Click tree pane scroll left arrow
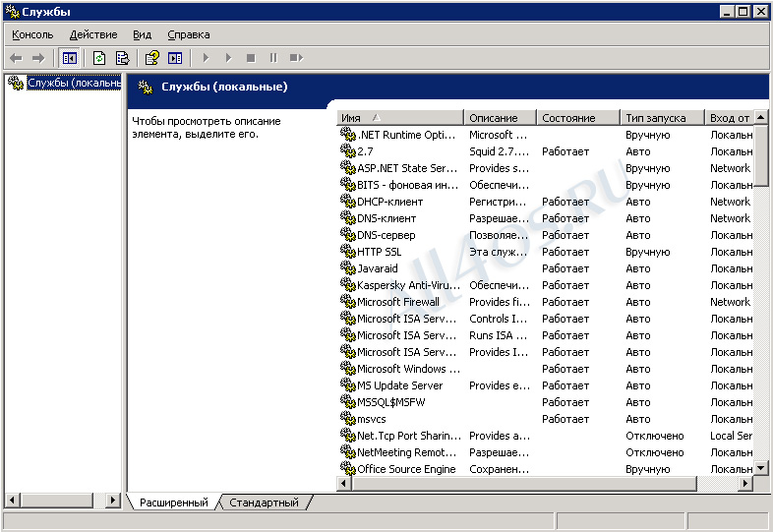Image resolution: width=773 pixels, height=532 pixels. 12,500
